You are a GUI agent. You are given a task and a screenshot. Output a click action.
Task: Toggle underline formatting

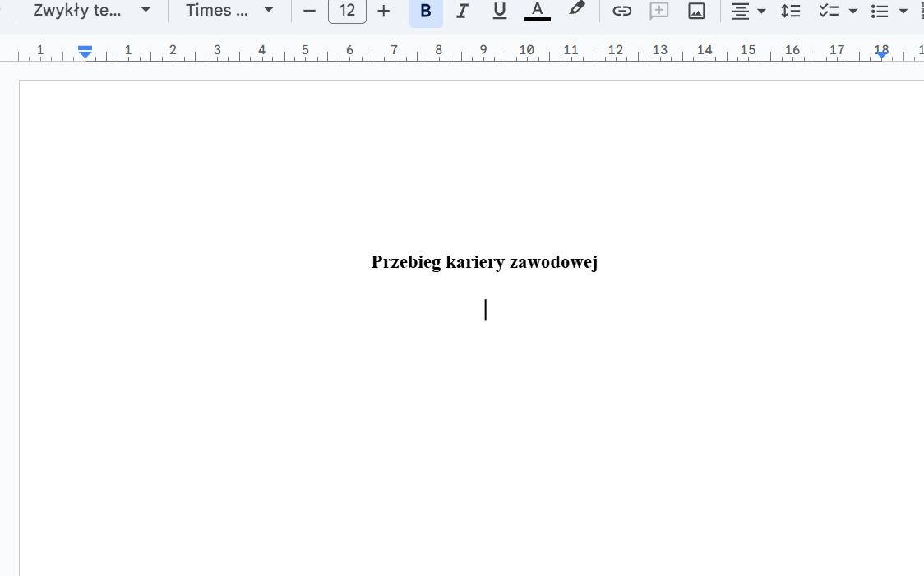[499, 12]
